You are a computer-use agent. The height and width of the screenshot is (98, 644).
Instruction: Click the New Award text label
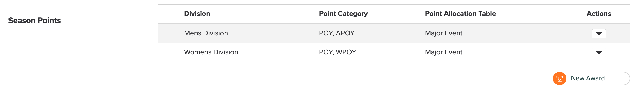pos(588,78)
